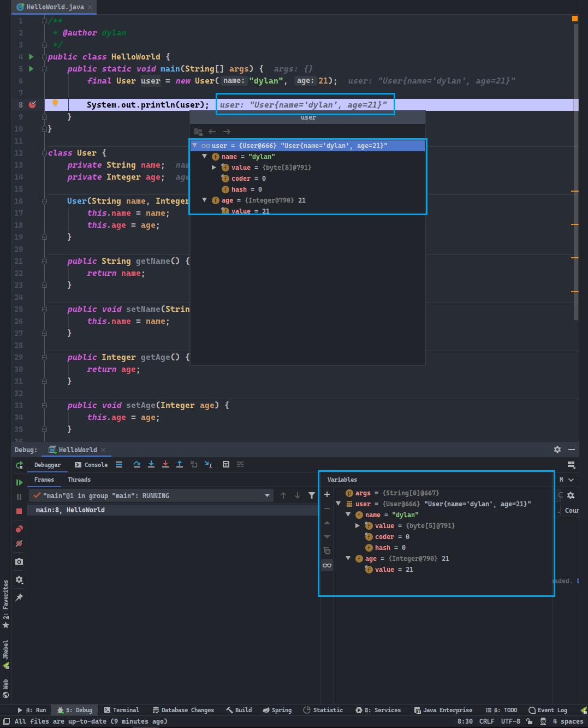Switch to the Console tab
The image size is (588, 728).
coord(91,465)
